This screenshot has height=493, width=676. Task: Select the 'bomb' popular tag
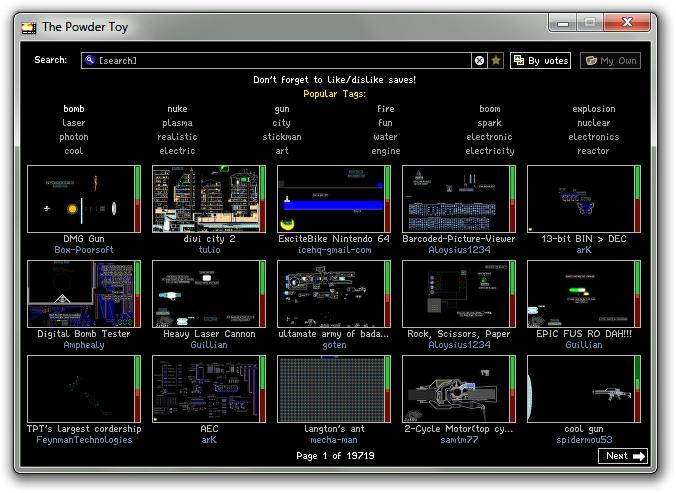click(x=74, y=109)
